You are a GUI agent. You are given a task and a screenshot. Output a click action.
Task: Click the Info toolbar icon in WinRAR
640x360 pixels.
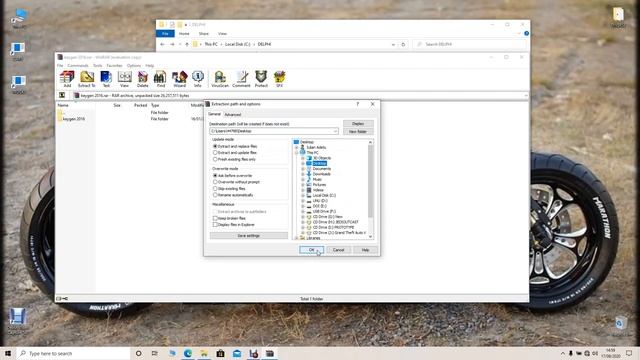coord(198,78)
